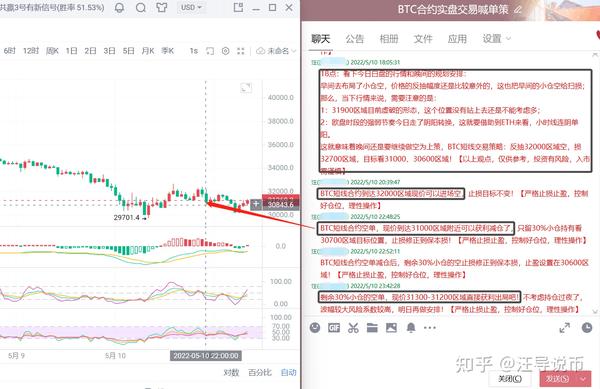600x389 pixels.
Task: Expand the chat input with arrows icon
Action: 565,328
